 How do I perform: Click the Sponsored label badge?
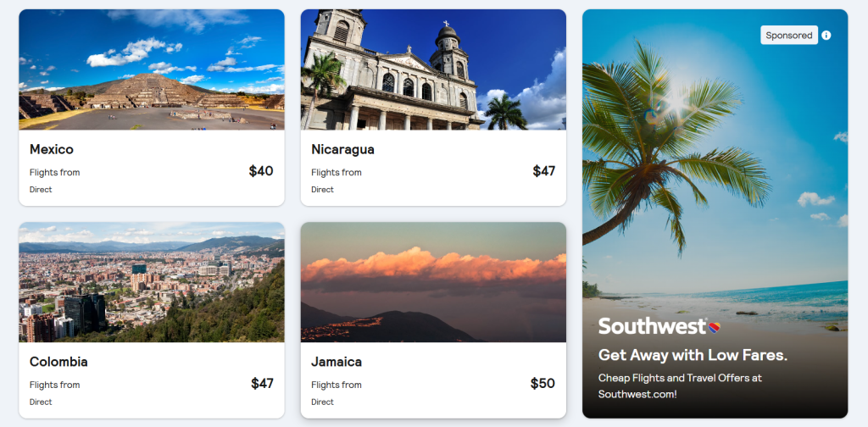(788, 36)
